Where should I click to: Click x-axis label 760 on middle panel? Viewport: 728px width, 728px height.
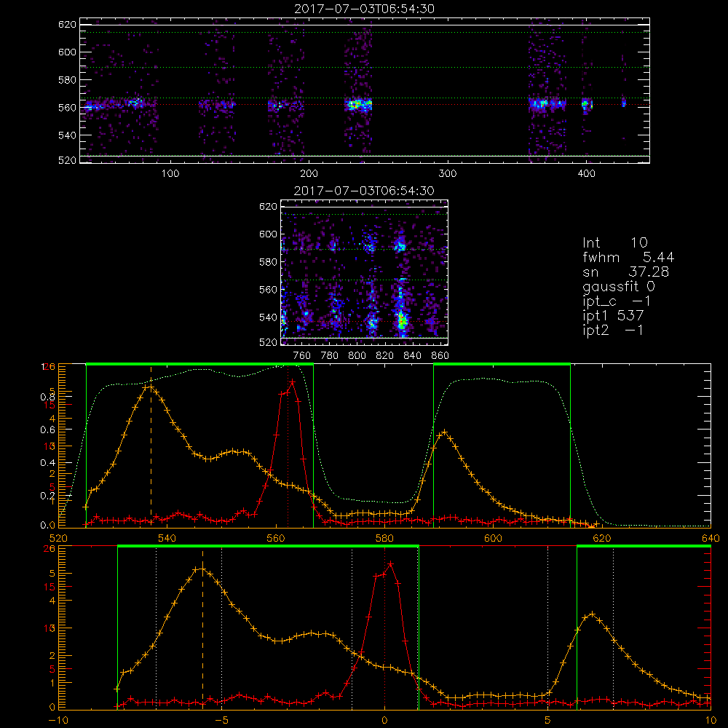point(302,356)
